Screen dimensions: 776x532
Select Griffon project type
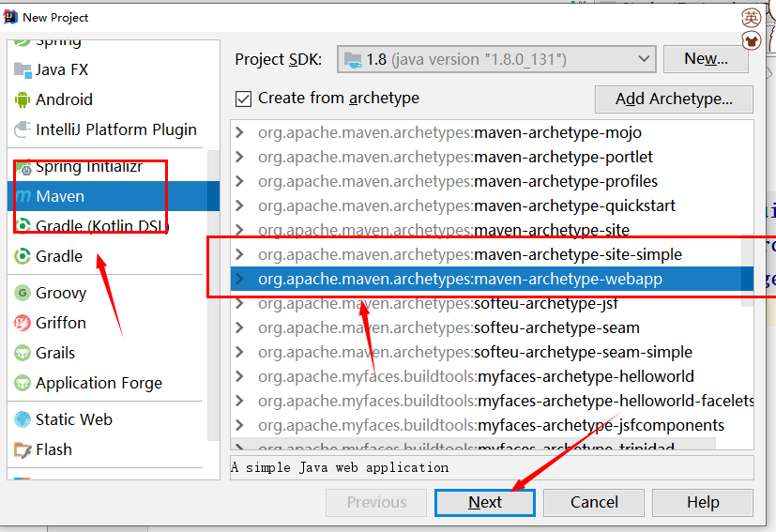click(61, 323)
